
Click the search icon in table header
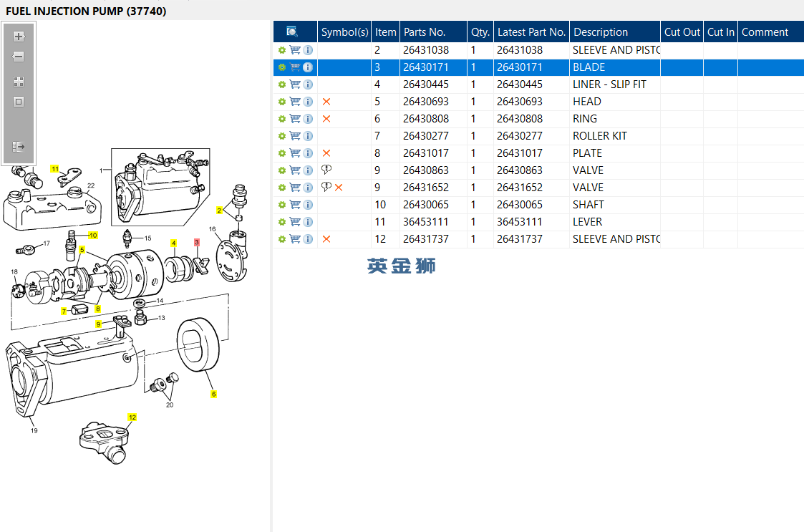coord(292,32)
